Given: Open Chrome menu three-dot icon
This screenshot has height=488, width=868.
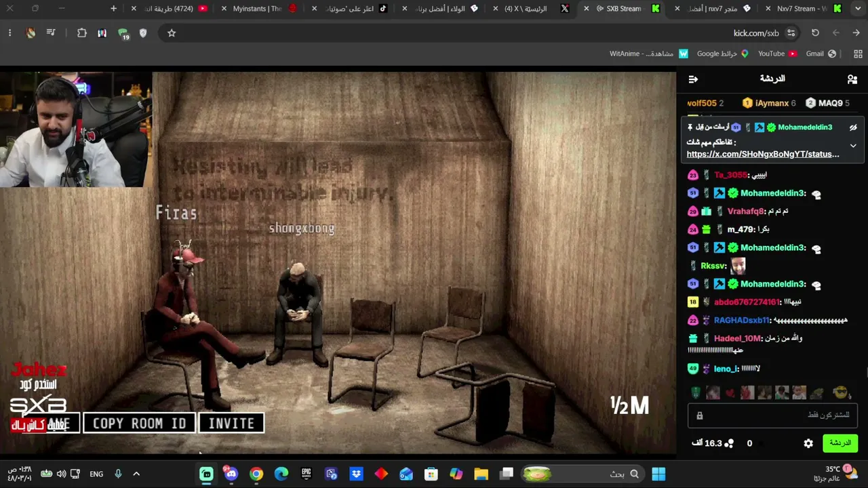Looking at the screenshot, I should 9,33.
